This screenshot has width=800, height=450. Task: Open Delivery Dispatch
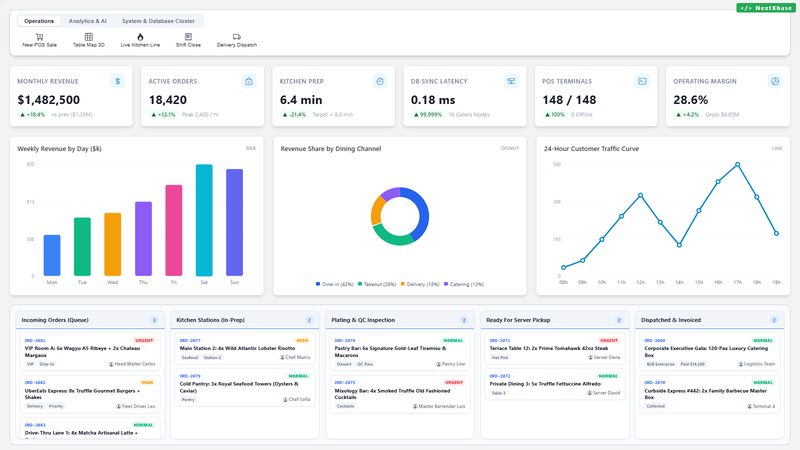[x=237, y=40]
